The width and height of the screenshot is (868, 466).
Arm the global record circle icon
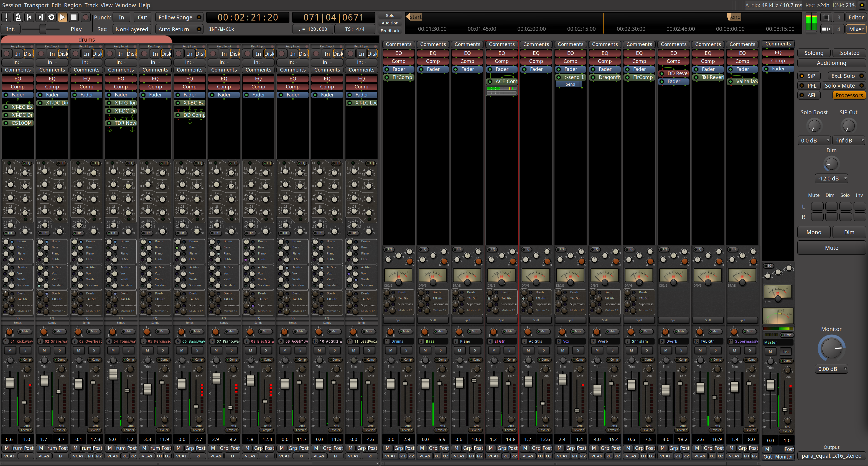(86, 17)
